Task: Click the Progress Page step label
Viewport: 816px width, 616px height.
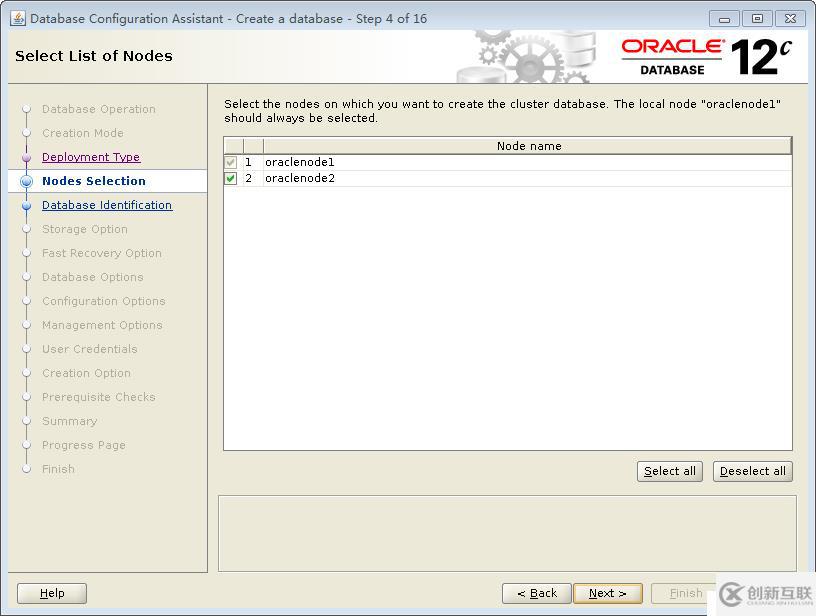Action: coord(84,445)
